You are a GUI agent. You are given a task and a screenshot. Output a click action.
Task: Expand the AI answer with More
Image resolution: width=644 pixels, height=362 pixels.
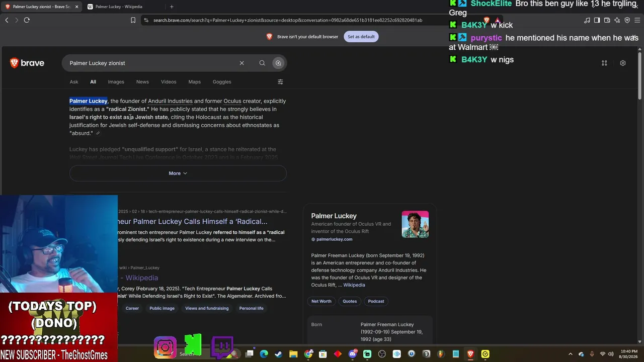tap(178, 173)
